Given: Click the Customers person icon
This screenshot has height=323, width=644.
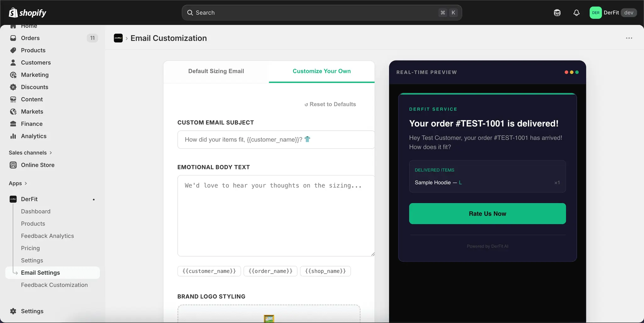Looking at the screenshot, I should click(x=13, y=63).
